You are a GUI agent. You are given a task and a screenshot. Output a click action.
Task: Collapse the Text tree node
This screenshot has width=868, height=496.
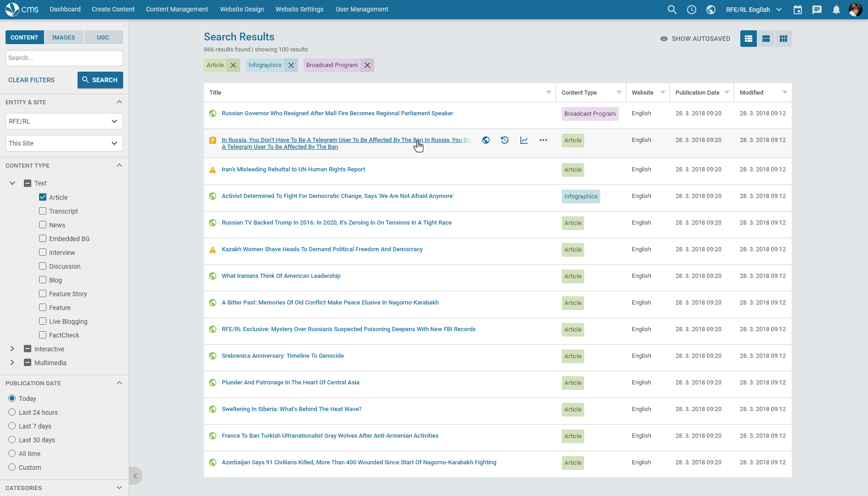(12, 183)
